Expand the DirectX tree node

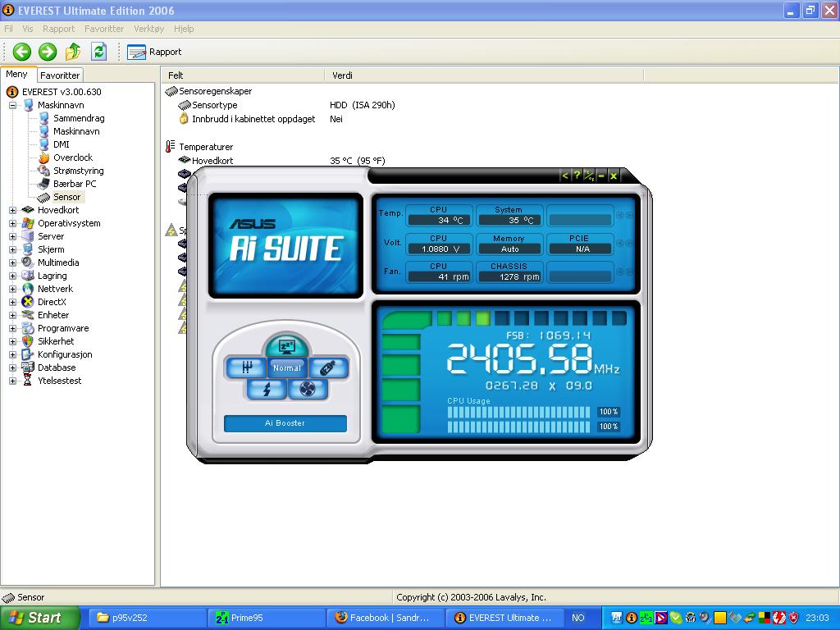pos(12,302)
